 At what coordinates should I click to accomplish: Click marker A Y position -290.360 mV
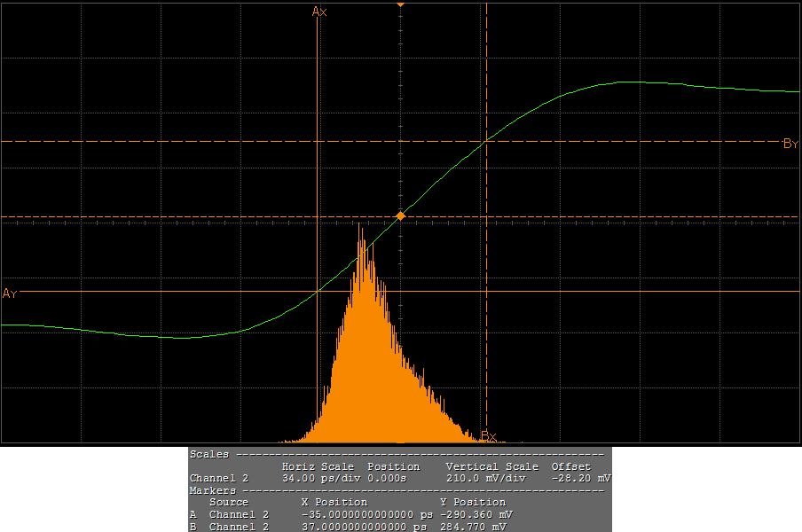[x=476, y=514]
